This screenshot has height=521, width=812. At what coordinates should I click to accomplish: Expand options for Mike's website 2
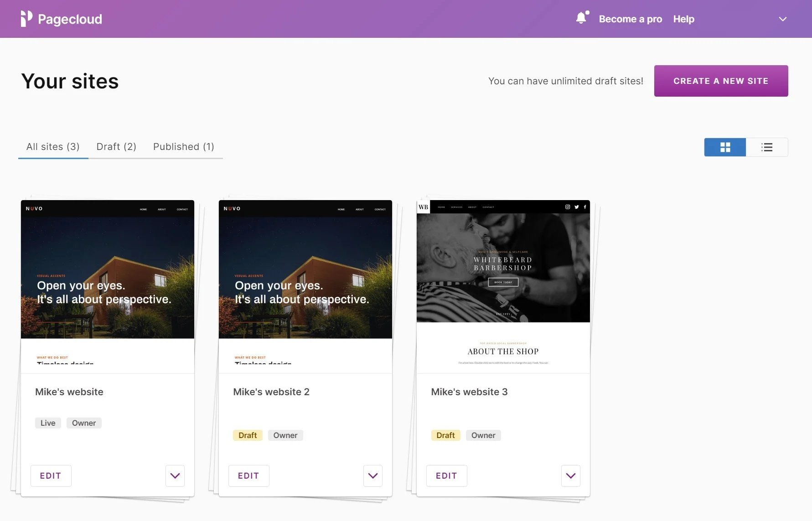coord(372,475)
